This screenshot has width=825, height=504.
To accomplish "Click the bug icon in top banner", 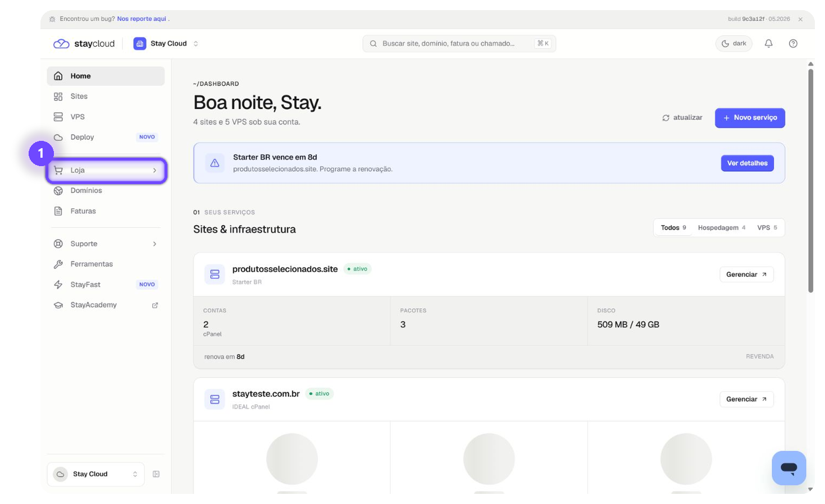I will point(52,19).
